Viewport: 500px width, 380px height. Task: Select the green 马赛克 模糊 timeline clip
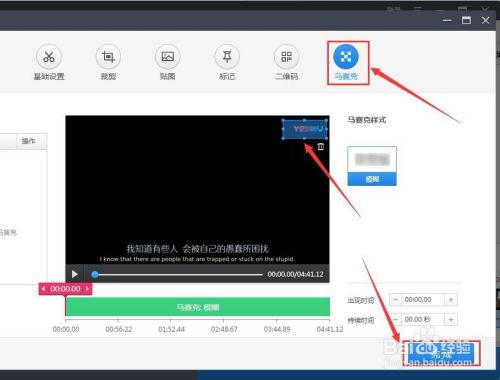pyautogui.click(x=198, y=307)
